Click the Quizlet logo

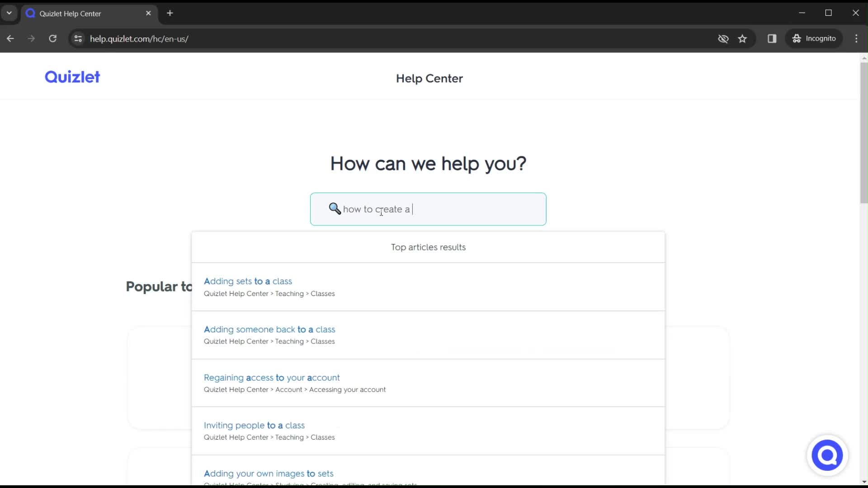[x=72, y=77]
